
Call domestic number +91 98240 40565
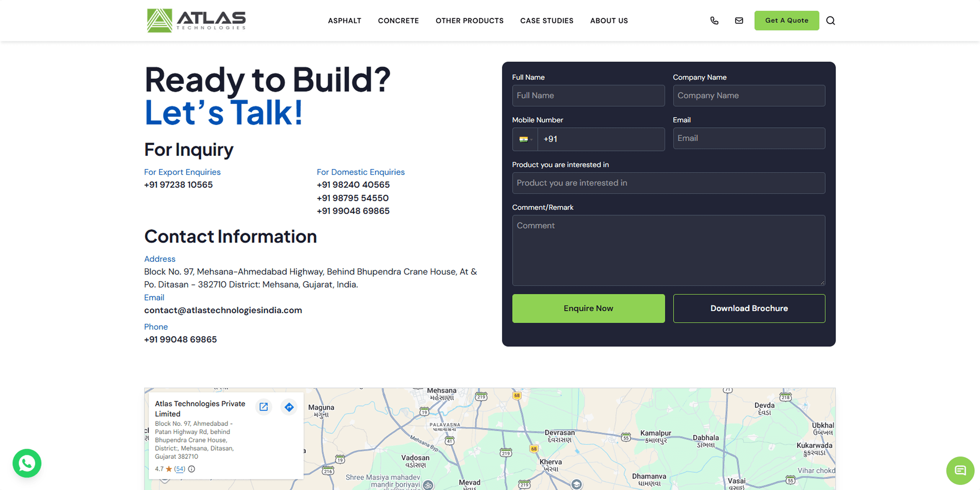(x=353, y=185)
